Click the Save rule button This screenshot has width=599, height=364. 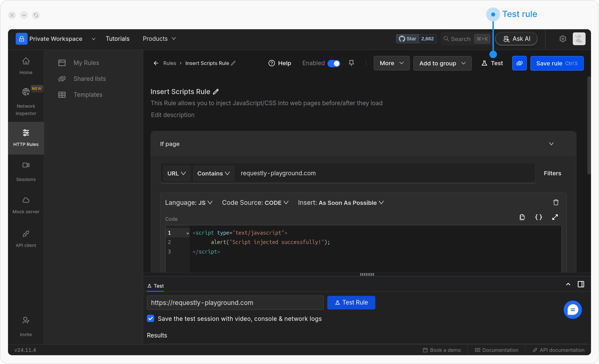coord(557,63)
